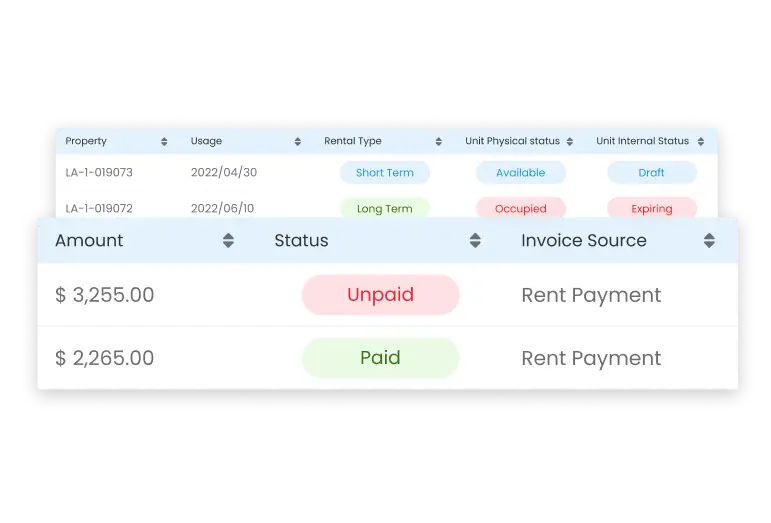Click the Available status pill
This screenshot has width=771, height=523.
(520, 173)
